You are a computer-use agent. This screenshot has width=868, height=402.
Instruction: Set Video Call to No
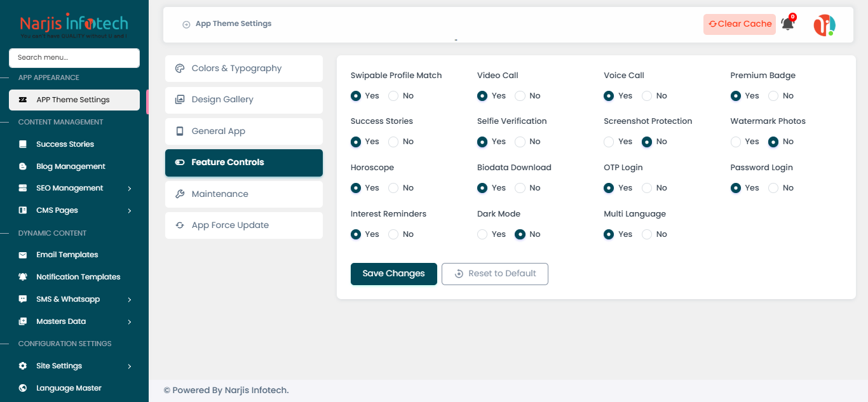(x=520, y=96)
